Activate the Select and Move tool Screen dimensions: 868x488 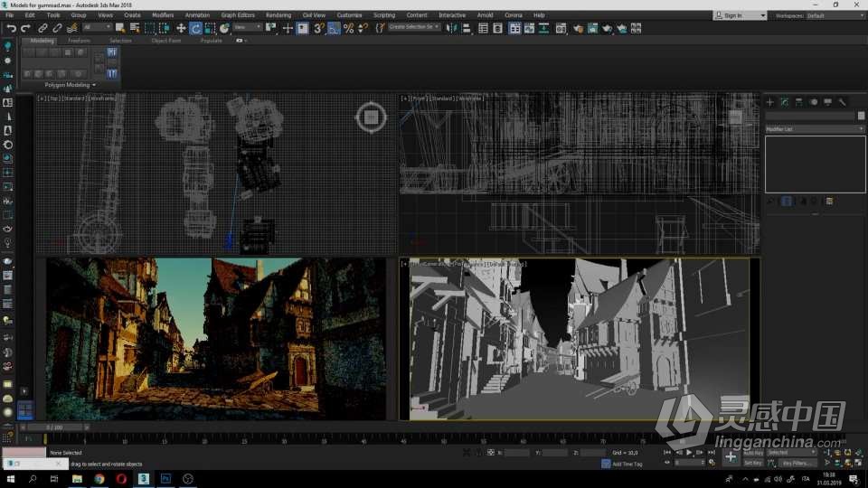pyautogui.click(x=181, y=28)
